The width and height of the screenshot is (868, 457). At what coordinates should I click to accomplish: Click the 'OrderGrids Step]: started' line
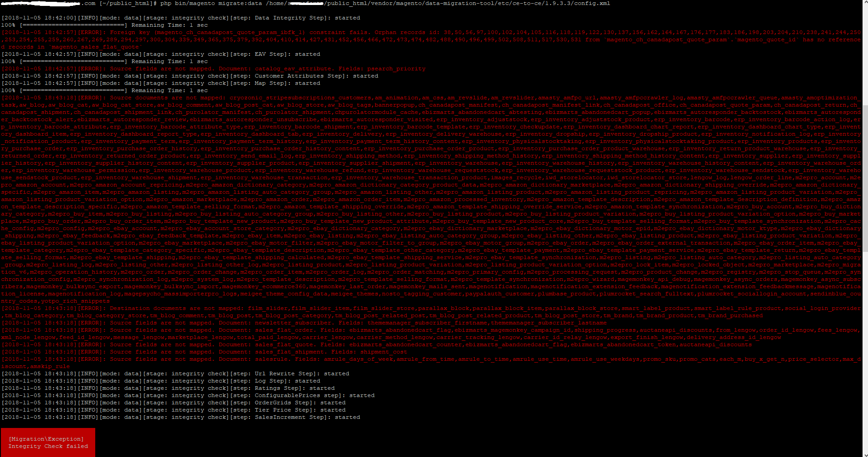[x=174, y=403]
